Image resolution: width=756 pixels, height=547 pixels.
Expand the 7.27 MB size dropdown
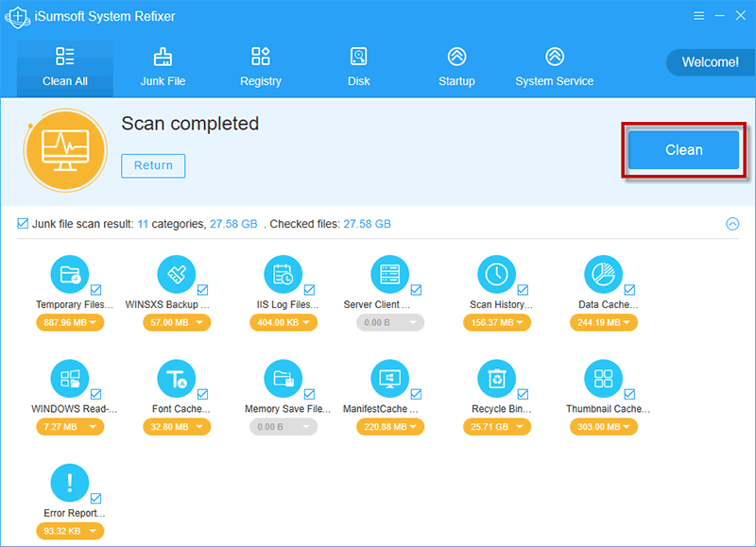pyautogui.click(x=70, y=426)
